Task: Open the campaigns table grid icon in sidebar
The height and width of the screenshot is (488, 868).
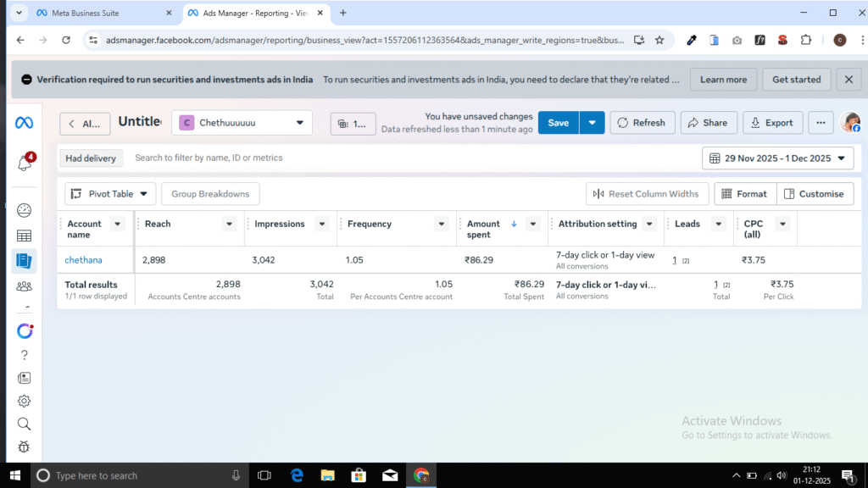Action: tap(24, 236)
